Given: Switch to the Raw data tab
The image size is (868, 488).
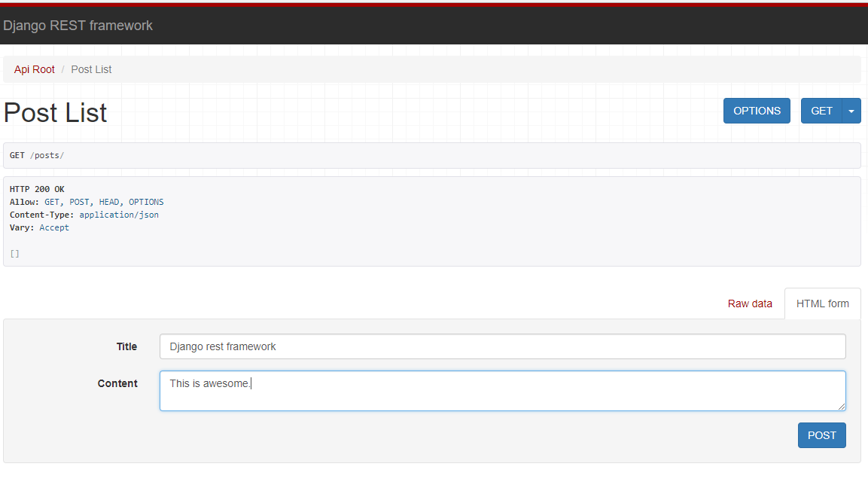Looking at the screenshot, I should 750,303.
